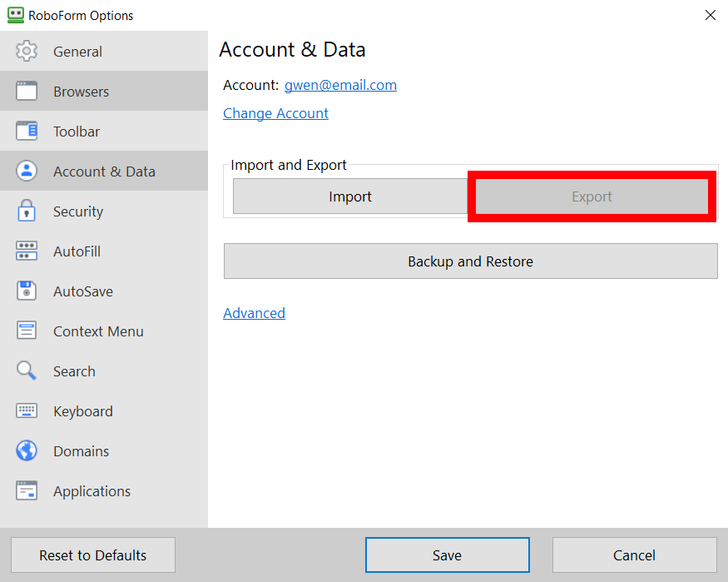Screen dimensions: 728x582
Task: Click the Change Account link
Action: pyautogui.click(x=275, y=113)
